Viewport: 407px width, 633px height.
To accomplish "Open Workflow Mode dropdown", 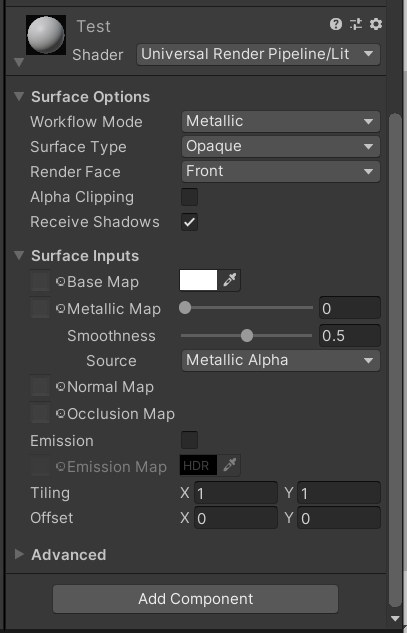I will (281, 122).
